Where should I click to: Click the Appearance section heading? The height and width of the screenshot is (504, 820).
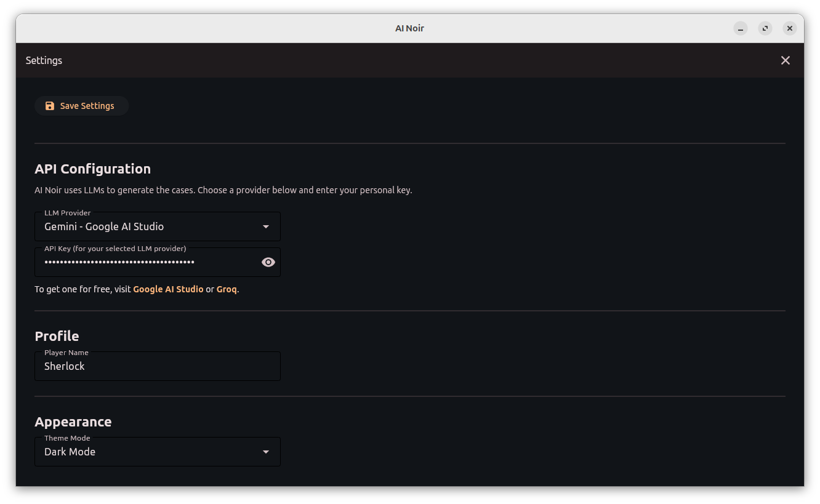[73, 422]
